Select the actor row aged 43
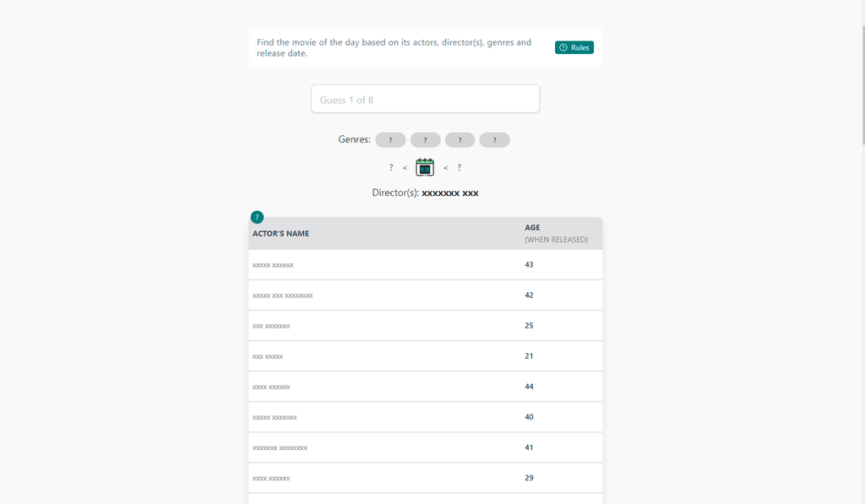The height and width of the screenshot is (504, 865). (x=425, y=265)
